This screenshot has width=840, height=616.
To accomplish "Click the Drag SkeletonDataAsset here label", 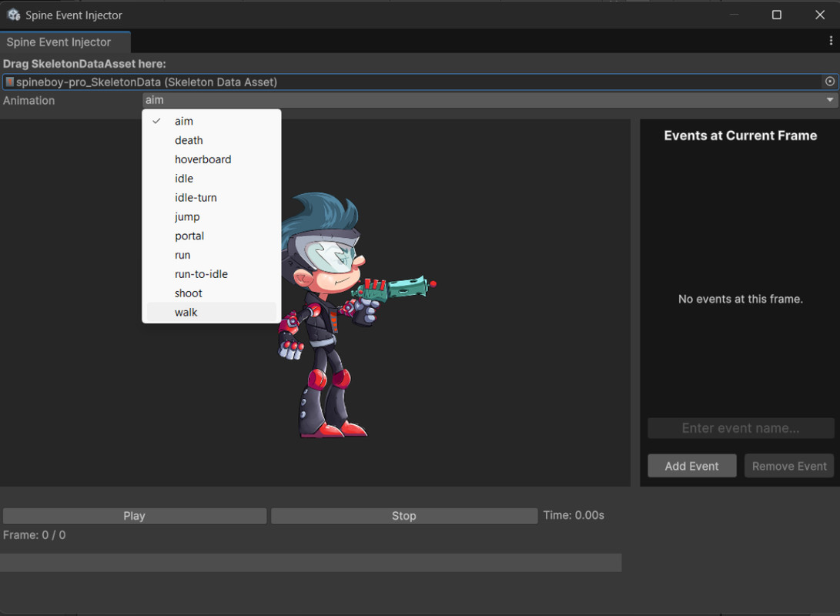I will (x=84, y=64).
